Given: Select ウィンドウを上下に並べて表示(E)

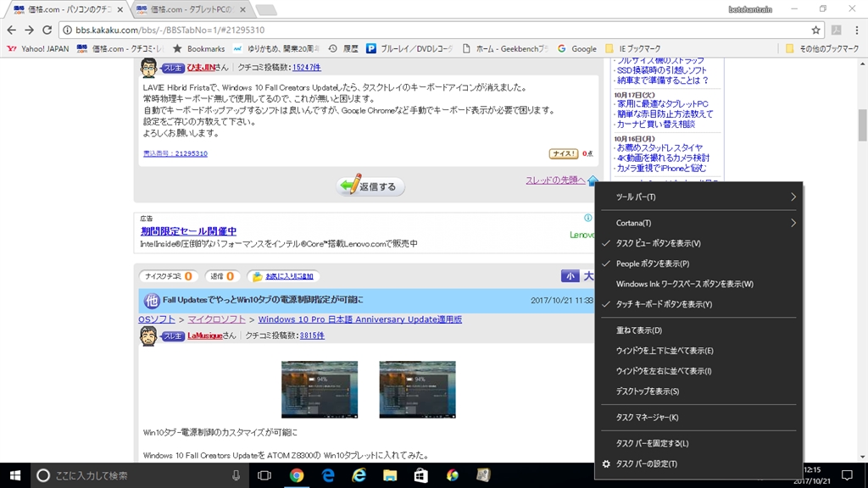Looking at the screenshot, I should coord(698,351).
